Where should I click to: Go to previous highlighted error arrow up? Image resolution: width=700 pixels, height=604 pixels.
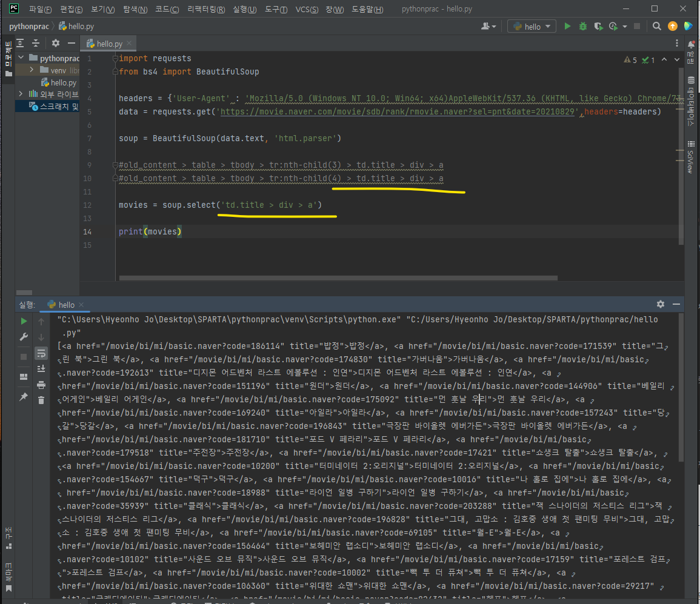[x=664, y=59]
